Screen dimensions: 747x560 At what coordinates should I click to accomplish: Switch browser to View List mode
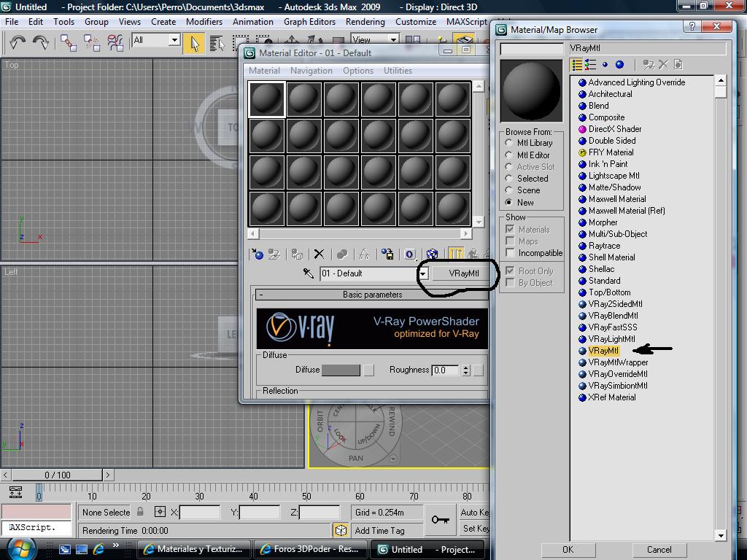[577, 65]
